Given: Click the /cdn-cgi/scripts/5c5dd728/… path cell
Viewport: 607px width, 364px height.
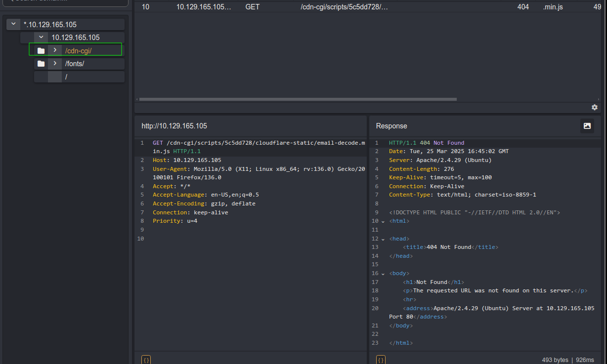Looking at the screenshot, I should (x=345, y=7).
